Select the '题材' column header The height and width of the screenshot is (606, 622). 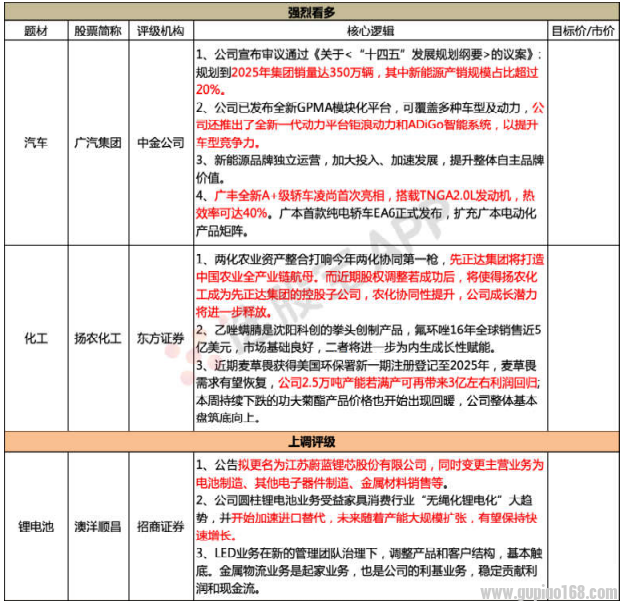tap(36, 31)
